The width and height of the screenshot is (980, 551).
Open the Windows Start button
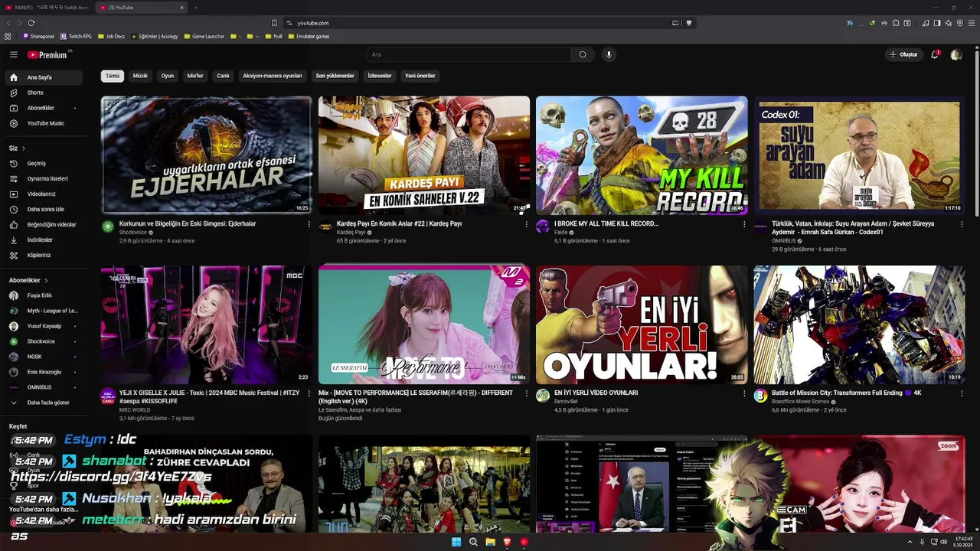456,542
